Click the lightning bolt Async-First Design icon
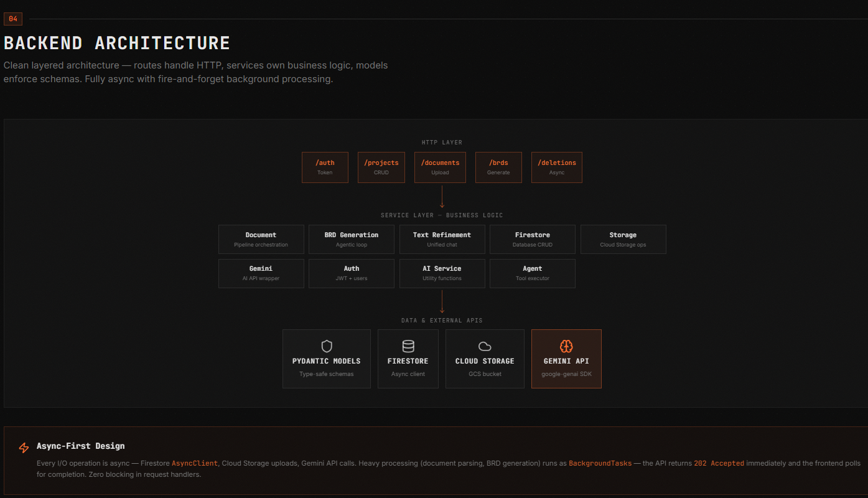The width and height of the screenshot is (868, 498). (x=24, y=448)
